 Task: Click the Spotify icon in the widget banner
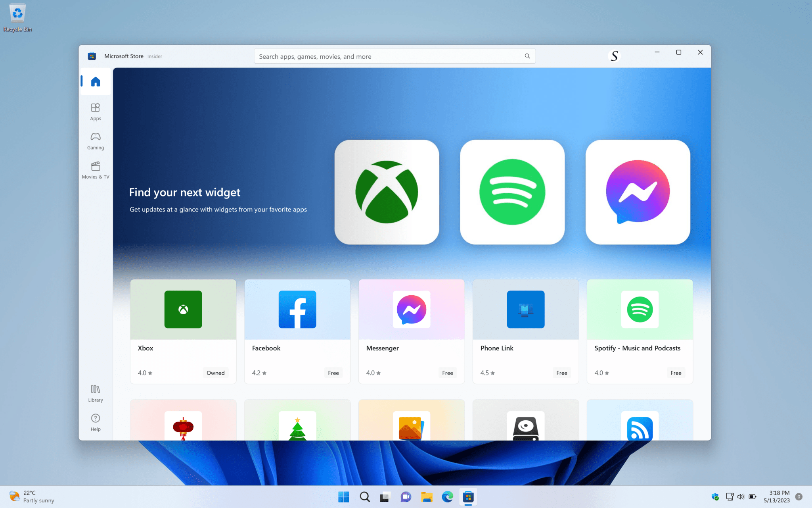point(512,192)
